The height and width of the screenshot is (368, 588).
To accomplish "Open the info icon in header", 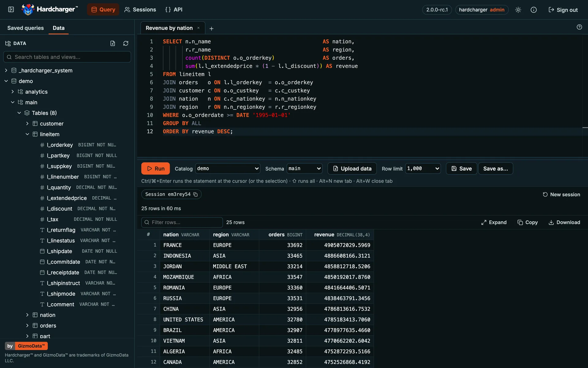I will click(x=533, y=10).
